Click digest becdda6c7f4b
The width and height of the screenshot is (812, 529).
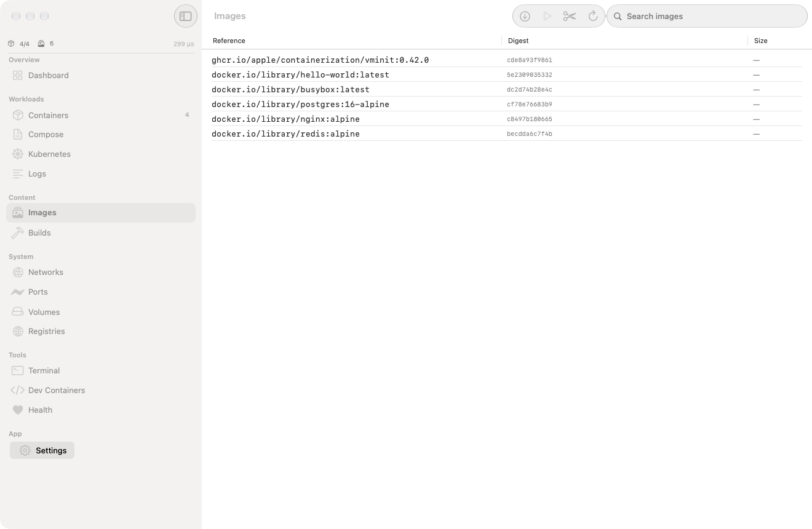coord(530,134)
